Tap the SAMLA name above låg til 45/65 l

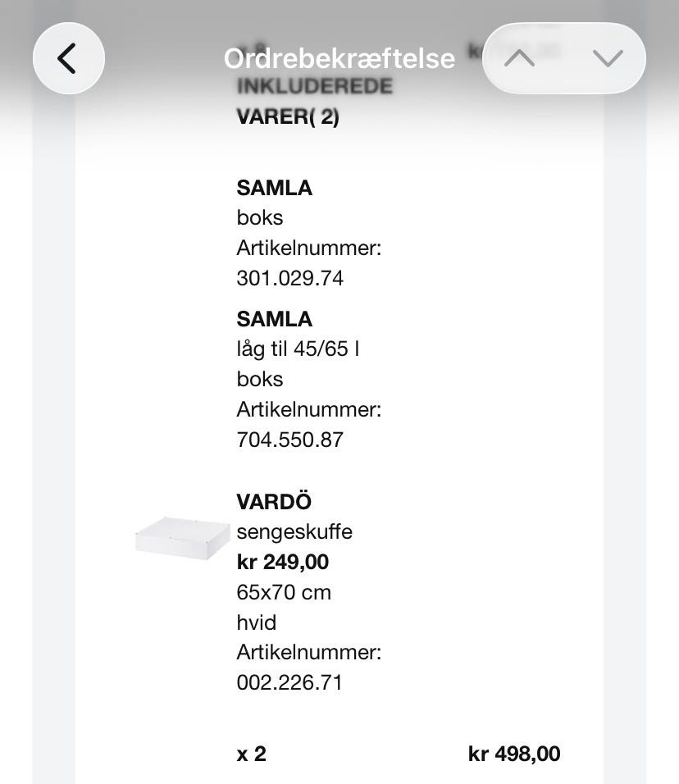click(x=274, y=318)
